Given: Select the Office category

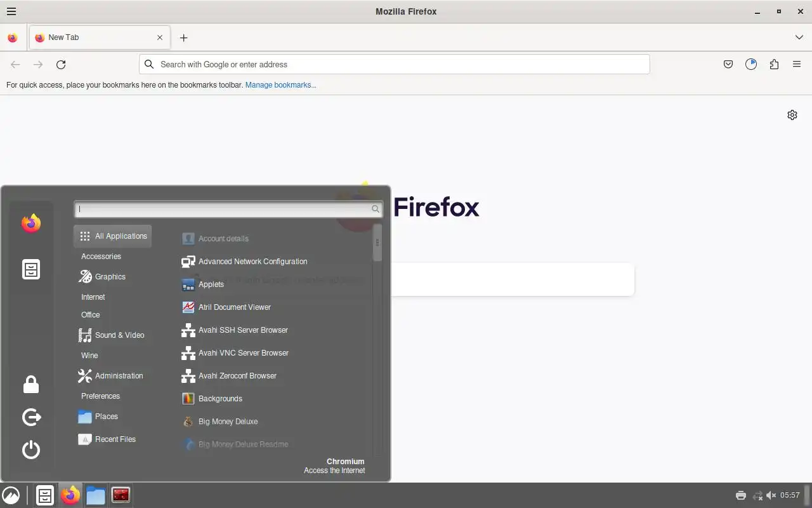Looking at the screenshot, I should click(91, 315).
